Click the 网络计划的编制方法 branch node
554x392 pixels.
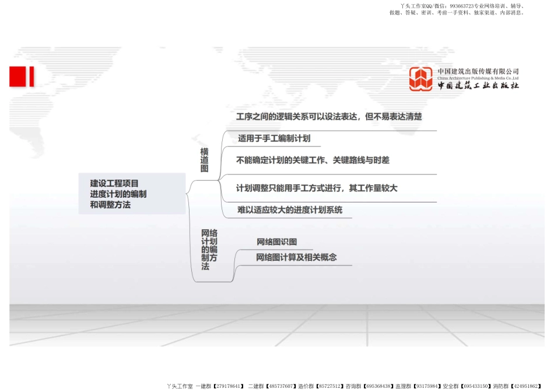point(209,248)
